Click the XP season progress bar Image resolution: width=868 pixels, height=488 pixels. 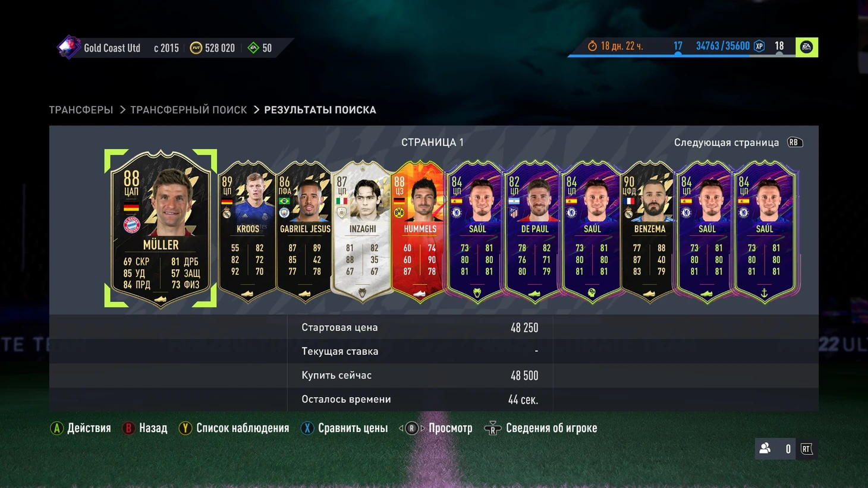tap(682, 55)
